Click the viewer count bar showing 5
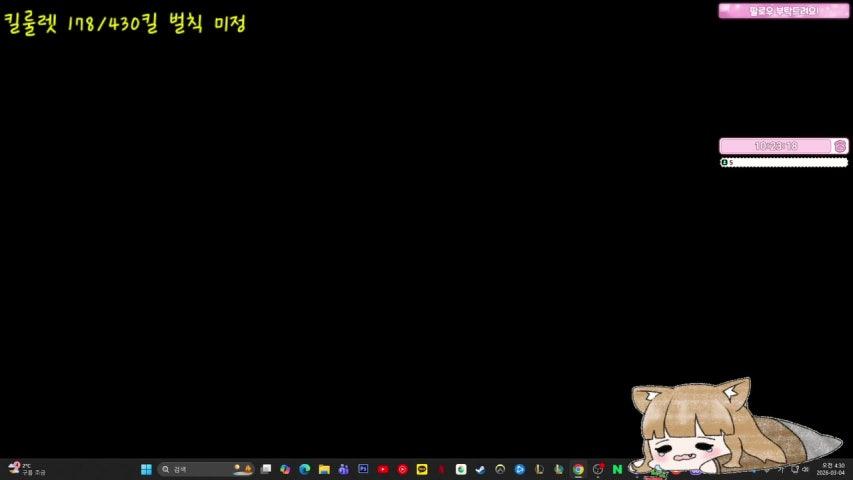853x480 pixels. pos(783,162)
